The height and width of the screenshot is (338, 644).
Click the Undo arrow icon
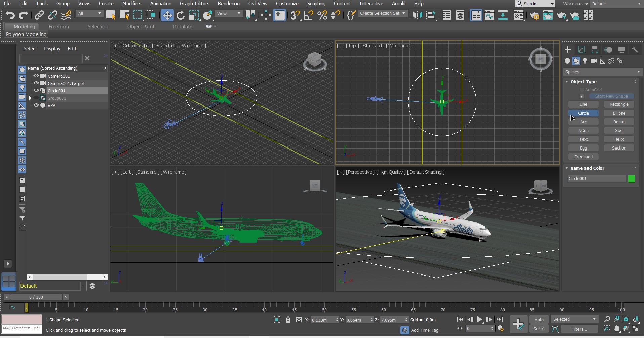pyautogui.click(x=10, y=15)
